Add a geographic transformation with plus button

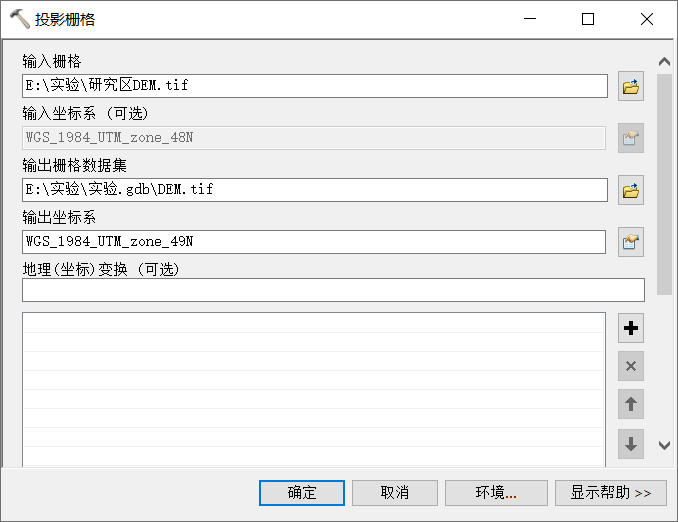[x=630, y=328]
